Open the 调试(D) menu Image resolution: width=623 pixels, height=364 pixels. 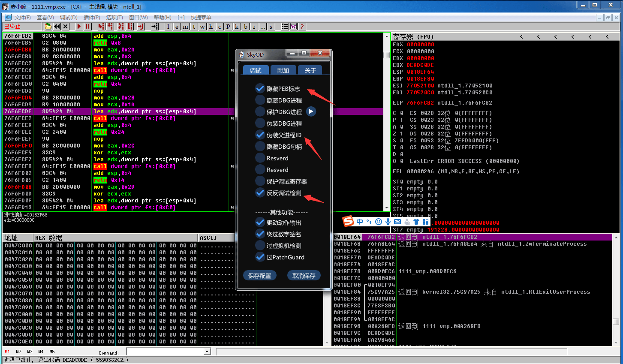pyautogui.click(x=69, y=17)
